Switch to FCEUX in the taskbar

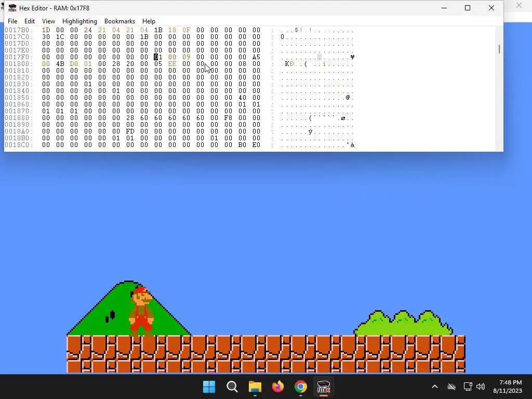pos(323,387)
